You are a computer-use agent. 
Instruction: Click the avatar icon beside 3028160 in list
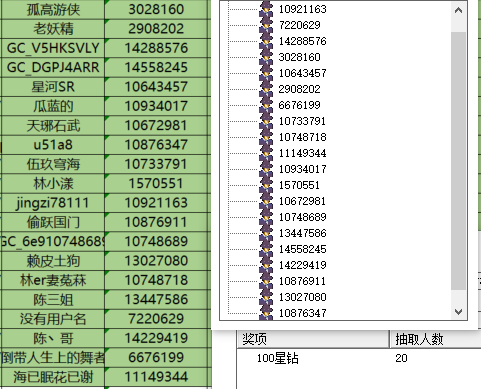point(266,57)
